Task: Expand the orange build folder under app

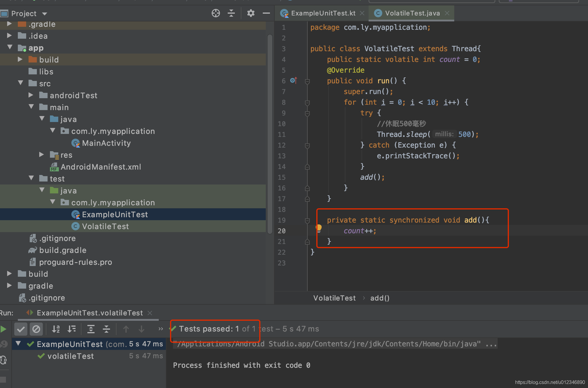Action: pyautogui.click(x=20, y=59)
